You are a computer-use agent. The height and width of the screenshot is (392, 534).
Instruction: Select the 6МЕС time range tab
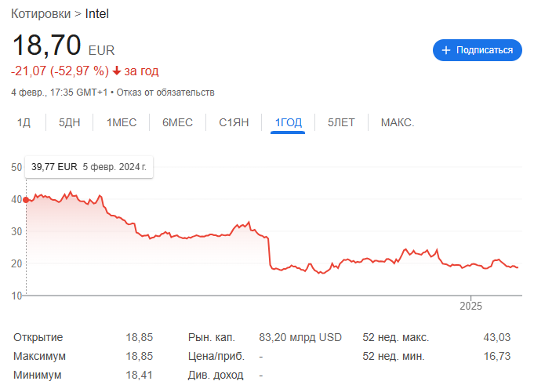pos(177,122)
